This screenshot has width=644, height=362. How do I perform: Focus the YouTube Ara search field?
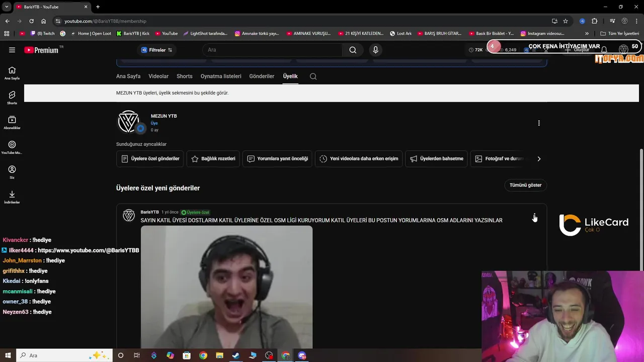click(x=272, y=50)
